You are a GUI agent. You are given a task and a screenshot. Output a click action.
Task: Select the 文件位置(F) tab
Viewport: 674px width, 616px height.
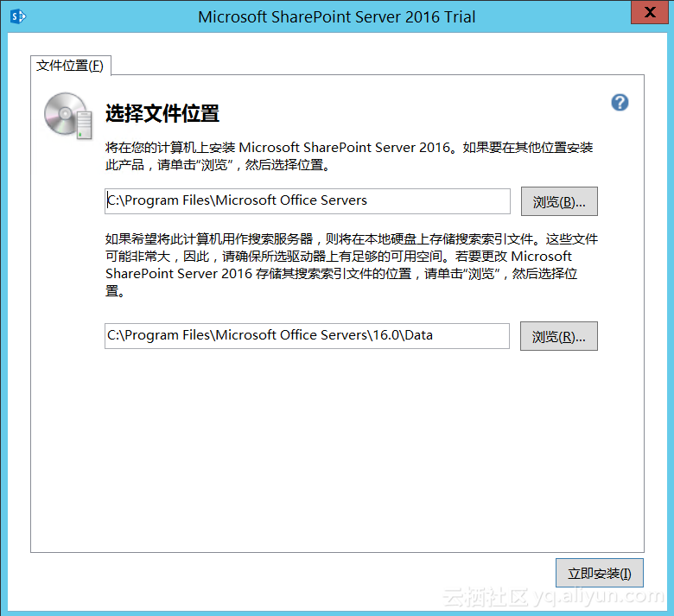click(71, 66)
